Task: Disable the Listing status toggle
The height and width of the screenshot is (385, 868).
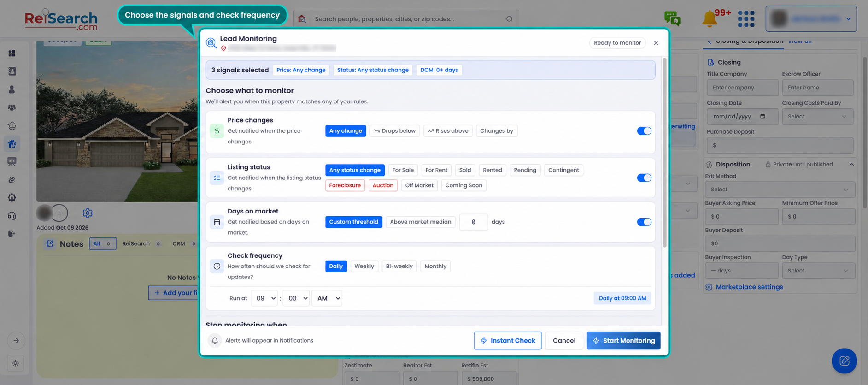Action: click(644, 178)
